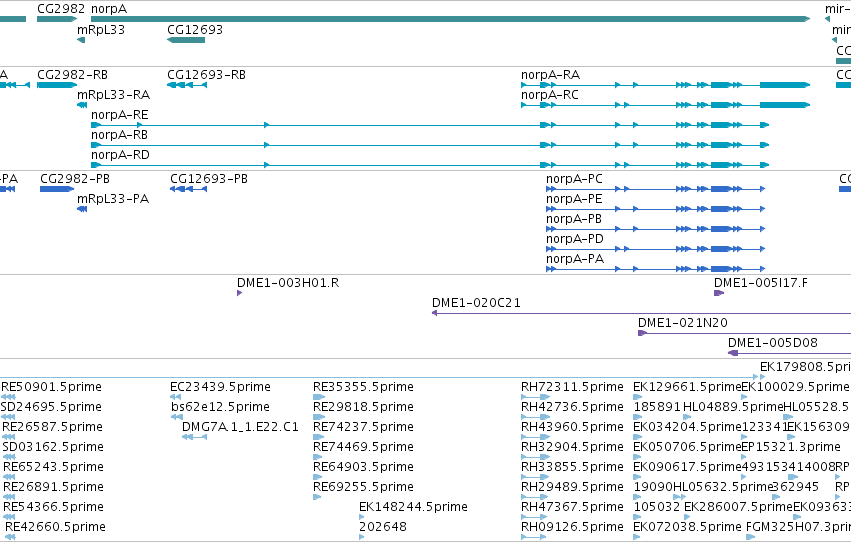Click EST EK179808.5prime label
This screenshot has width=851, height=542.
coord(805,367)
